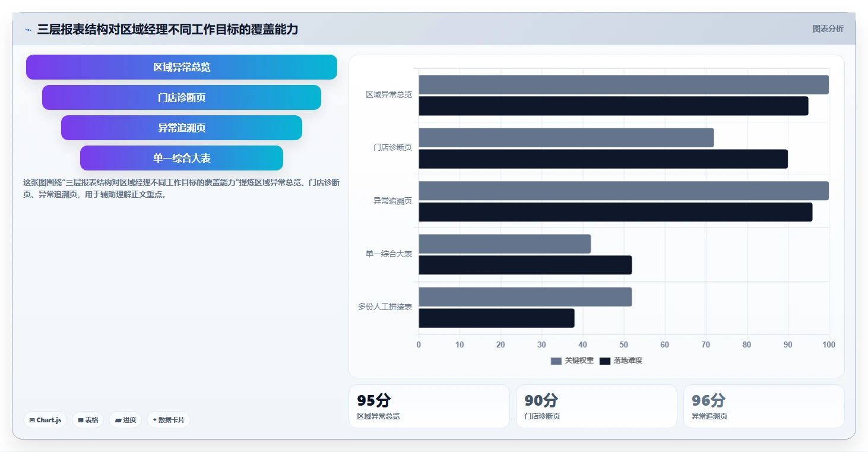Open the 95分 区域异常总览 data card

(429, 406)
